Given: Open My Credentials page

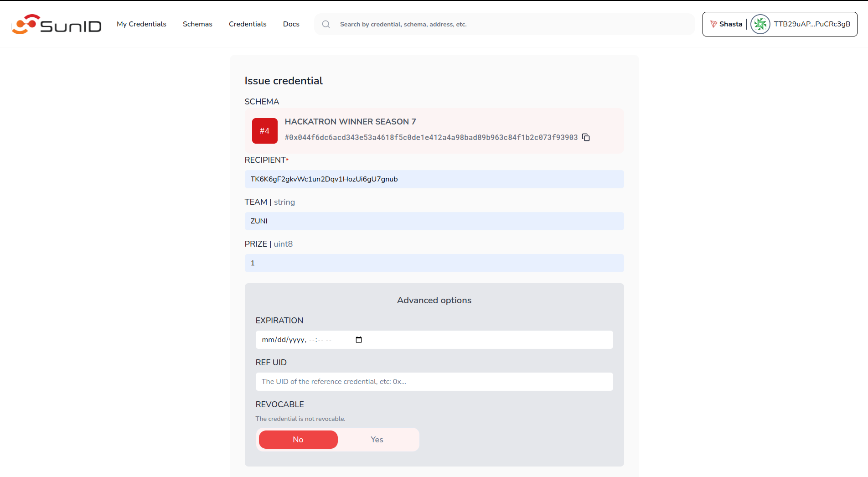Looking at the screenshot, I should [x=141, y=24].
